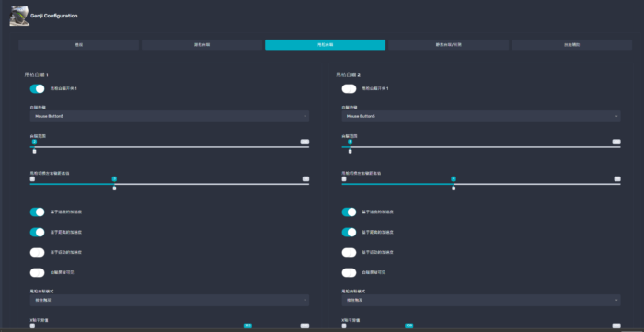Image resolution: width=644 pixels, height=332 pixels.
Task: Turn off second acceleration toggle in section 1
Action: pos(38,233)
